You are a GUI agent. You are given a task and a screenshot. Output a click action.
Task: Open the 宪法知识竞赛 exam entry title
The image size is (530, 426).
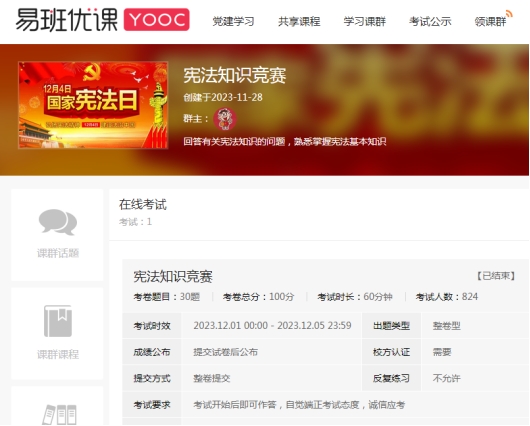tap(173, 277)
